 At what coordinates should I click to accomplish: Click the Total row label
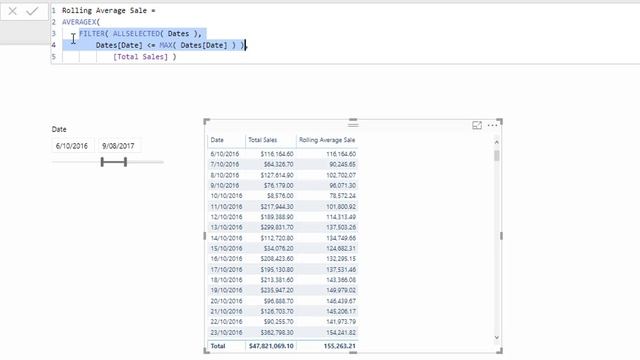(218, 346)
